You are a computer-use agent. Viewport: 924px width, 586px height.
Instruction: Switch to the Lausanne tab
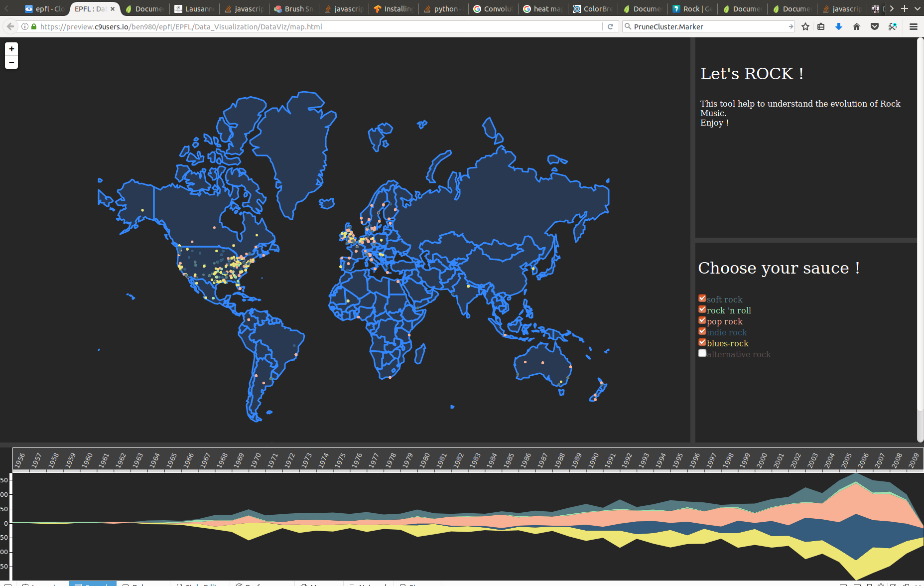(195, 8)
